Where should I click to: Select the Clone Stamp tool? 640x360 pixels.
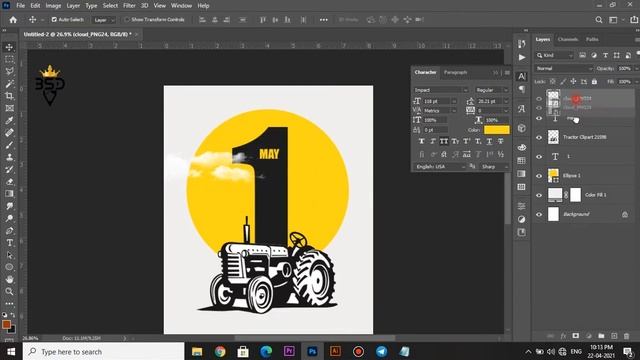pyautogui.click(x=9, y=157)
